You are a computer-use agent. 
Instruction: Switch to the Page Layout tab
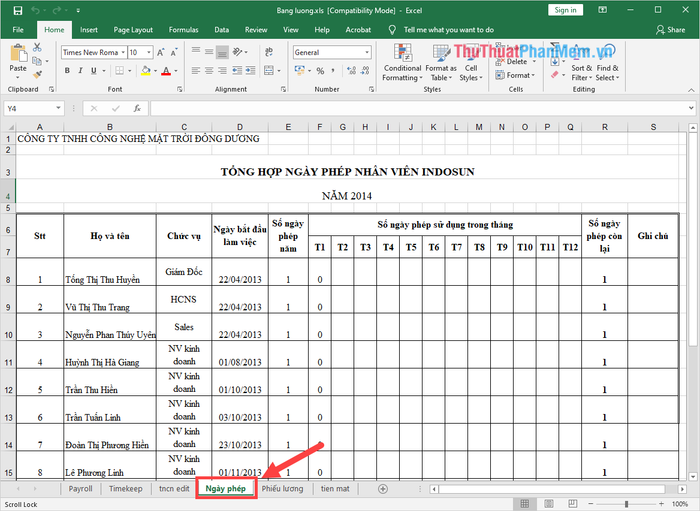pyautogui.click(x=133, y=30)
